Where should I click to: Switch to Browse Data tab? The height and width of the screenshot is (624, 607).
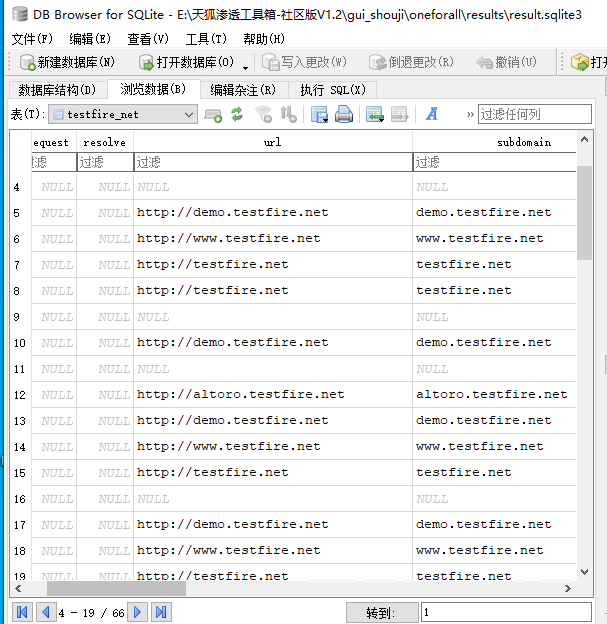click(153, 89)
